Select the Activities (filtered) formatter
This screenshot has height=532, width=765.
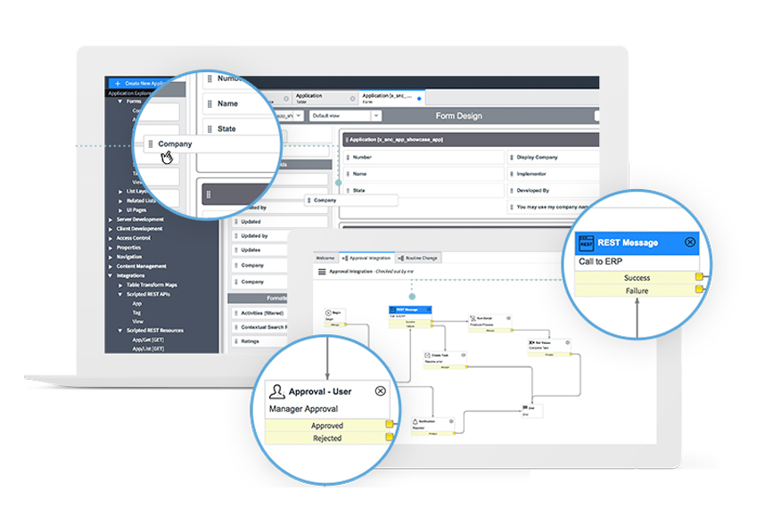click(x=259, y=313)
